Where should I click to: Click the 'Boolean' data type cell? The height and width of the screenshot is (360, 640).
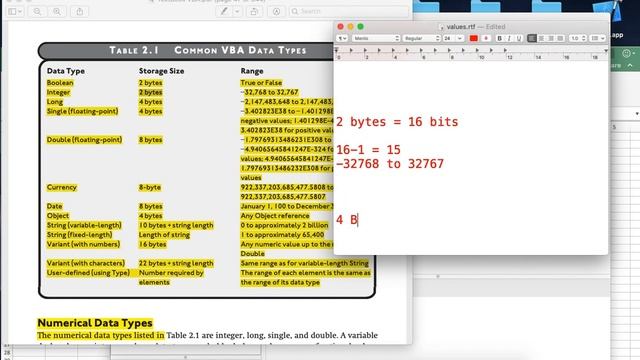[x=60, y=82]
